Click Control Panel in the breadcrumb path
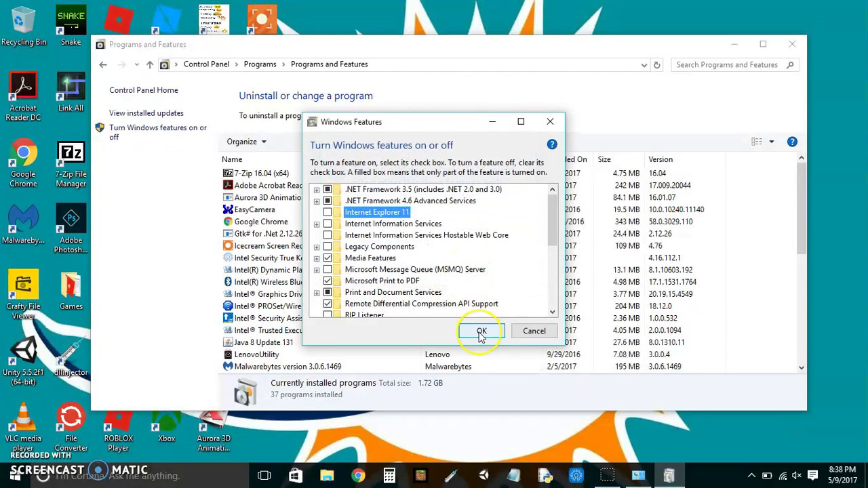This screenshot has width=868, height=488. [x=206, y=64]
